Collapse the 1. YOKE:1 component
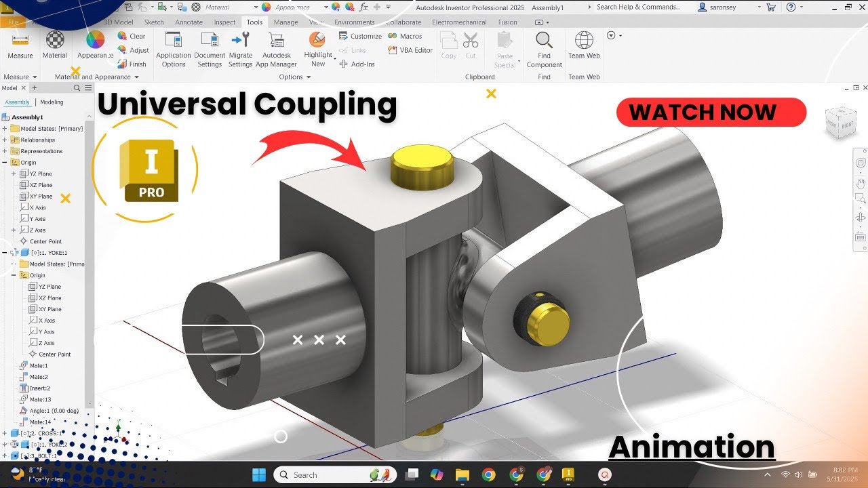868x488 pixels. tap(5, 253)
